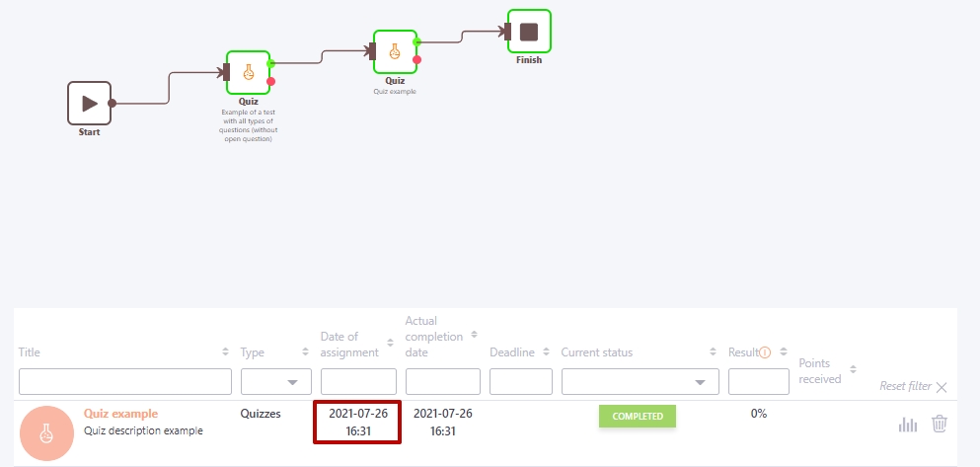Select the first Quiz flask node
This screenshot has width=980, height=467.
(x=248, y=72)
